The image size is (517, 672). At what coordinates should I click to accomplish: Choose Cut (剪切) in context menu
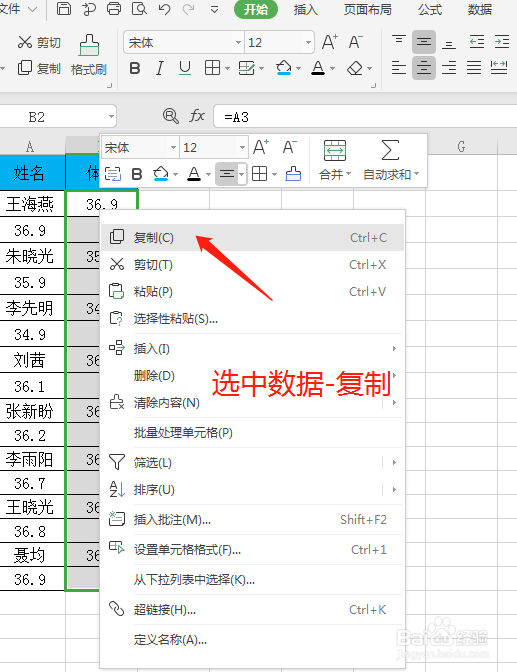coord(252,264)
